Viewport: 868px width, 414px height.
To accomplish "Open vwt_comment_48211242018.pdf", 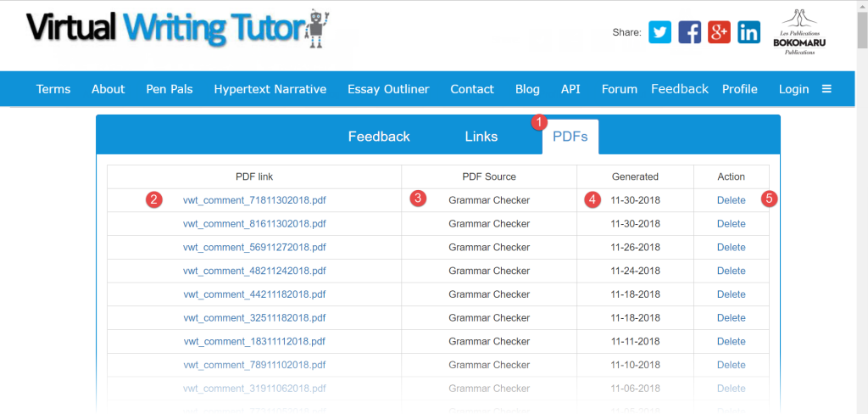I will [254, 271].
